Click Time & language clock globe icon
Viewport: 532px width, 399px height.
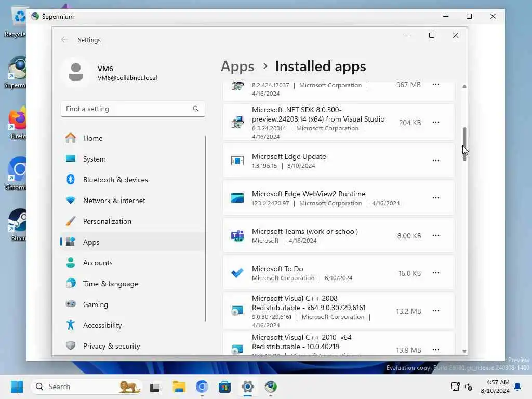[71, 283]
